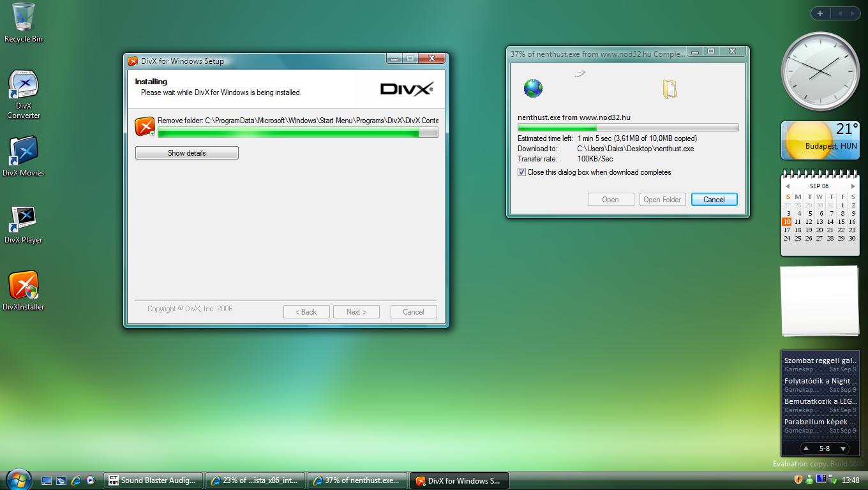868x490 pixels.
Task: Click the 100KB/Sec transfer rate value
Action: coord(595,159)
